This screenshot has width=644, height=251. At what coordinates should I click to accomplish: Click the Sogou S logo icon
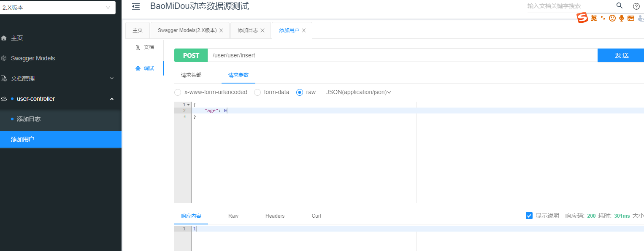point(583,18)
